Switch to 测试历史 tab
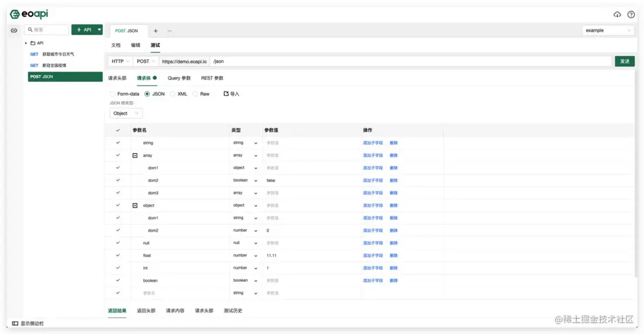The width and height of the screenshot is (644, 334). tap(233, 311)
